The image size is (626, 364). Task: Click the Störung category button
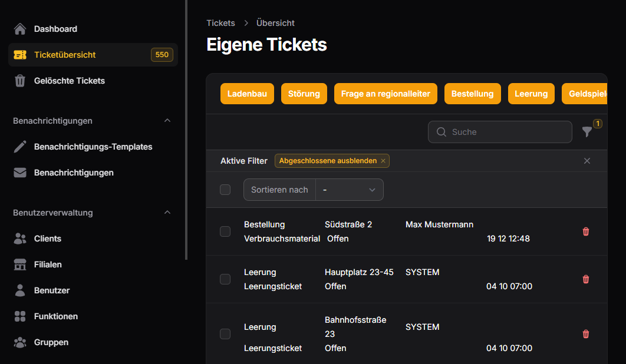click(304, 94)
